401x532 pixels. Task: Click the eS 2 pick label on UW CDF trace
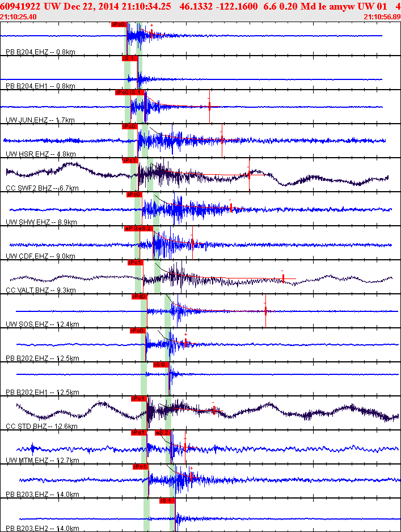(x=146, y=229)
